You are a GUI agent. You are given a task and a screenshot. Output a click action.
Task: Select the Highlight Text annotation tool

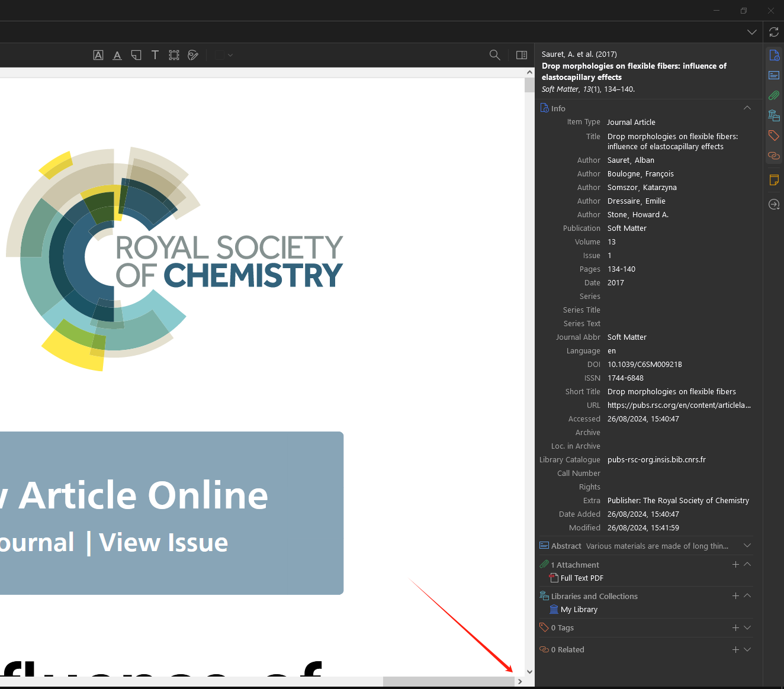tap(98, 55)
